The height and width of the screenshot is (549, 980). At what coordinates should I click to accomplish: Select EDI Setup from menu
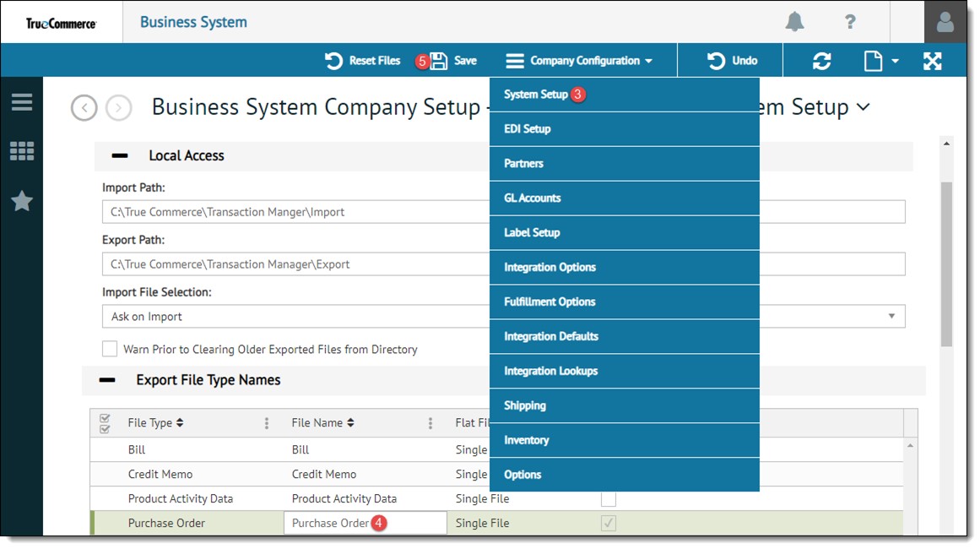click(x=625, y=129)
